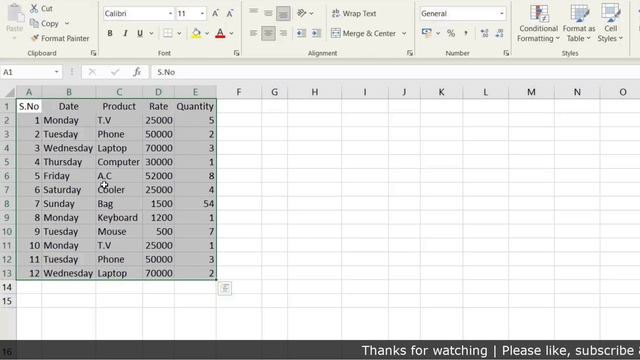
Task: Open the Copy options dropdown arrow
Action: (x=67, y=24)
